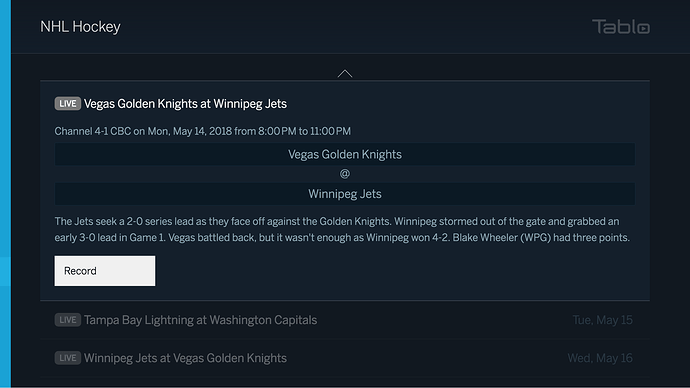Click the LIVE badge on the Wed, May 16 game

coord(67,358)
